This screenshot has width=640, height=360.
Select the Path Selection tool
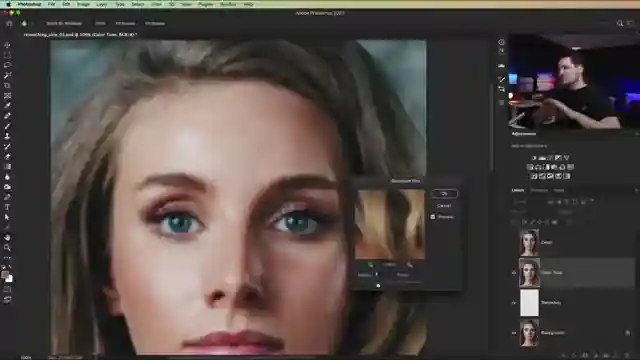point(7,217)
